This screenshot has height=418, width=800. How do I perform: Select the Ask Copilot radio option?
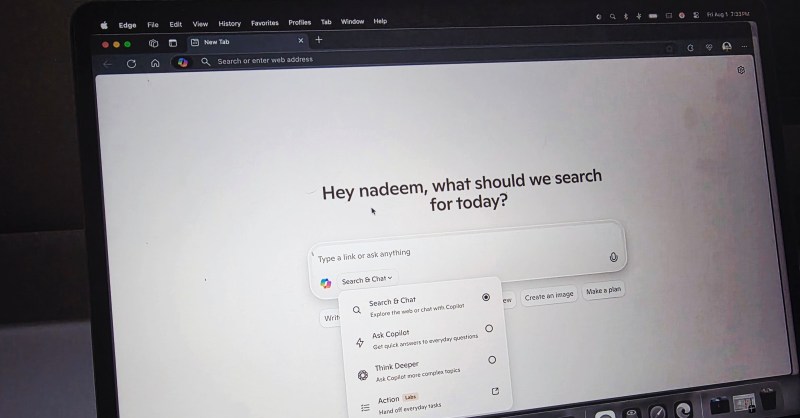click(489, 328)
